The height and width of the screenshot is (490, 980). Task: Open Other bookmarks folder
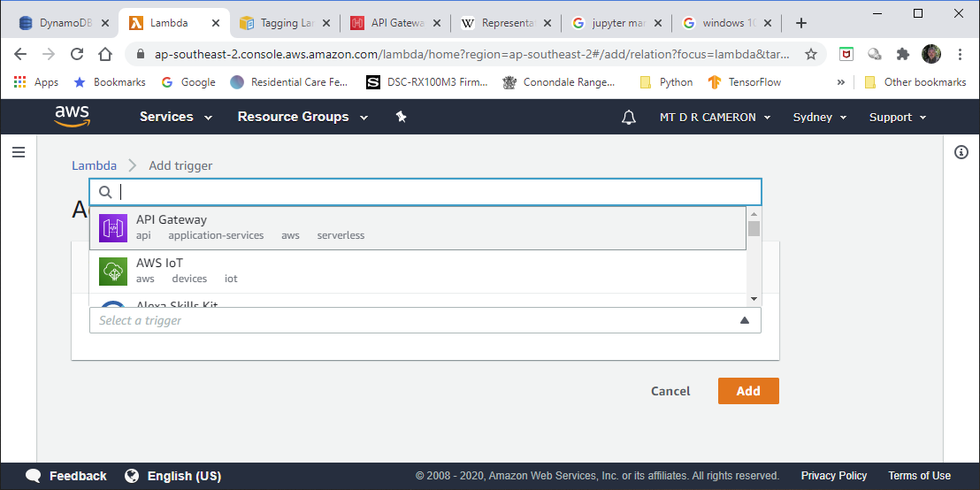point(915,82)
